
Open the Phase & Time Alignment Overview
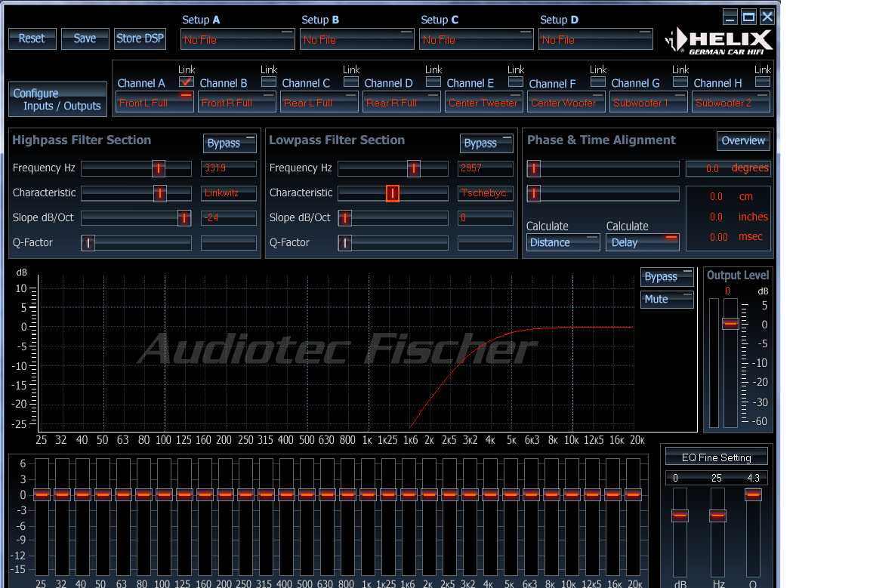tap(743, 141)
